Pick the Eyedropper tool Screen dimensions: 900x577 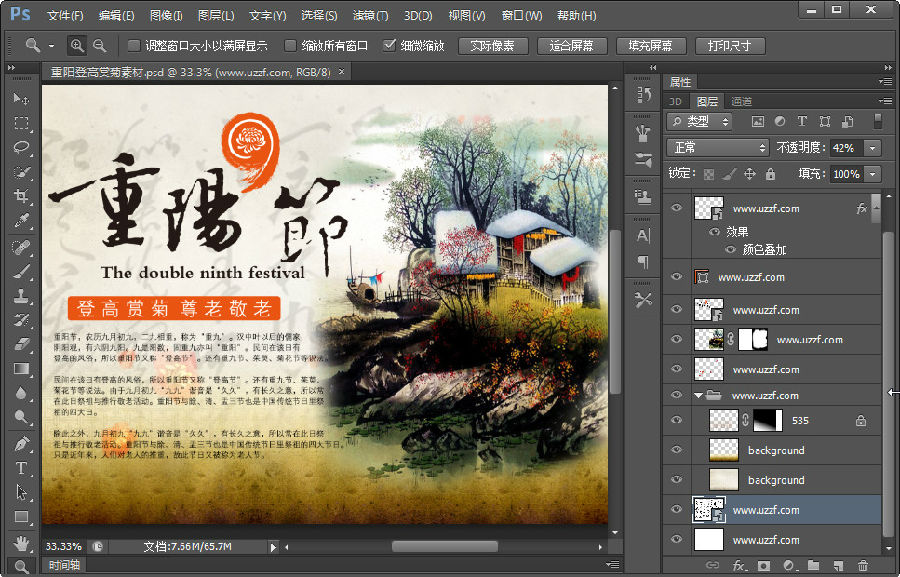click(x=21, y=221)
